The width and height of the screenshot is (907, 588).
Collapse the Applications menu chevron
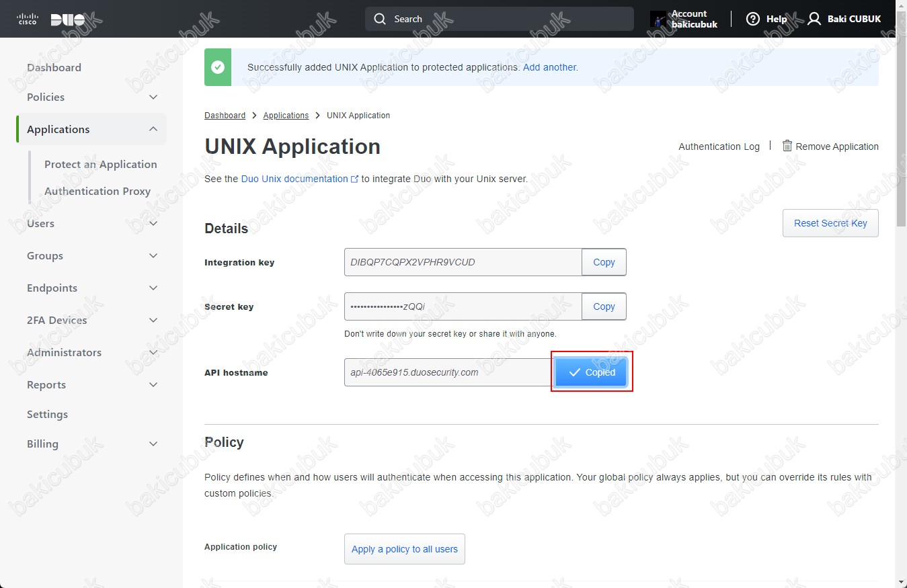(153, 129)
